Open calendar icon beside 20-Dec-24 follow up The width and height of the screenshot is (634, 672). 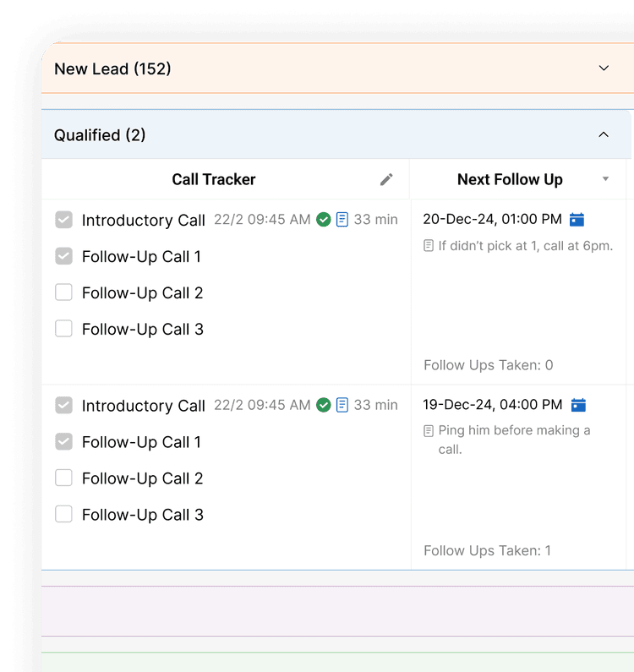[x=577, y=220]
